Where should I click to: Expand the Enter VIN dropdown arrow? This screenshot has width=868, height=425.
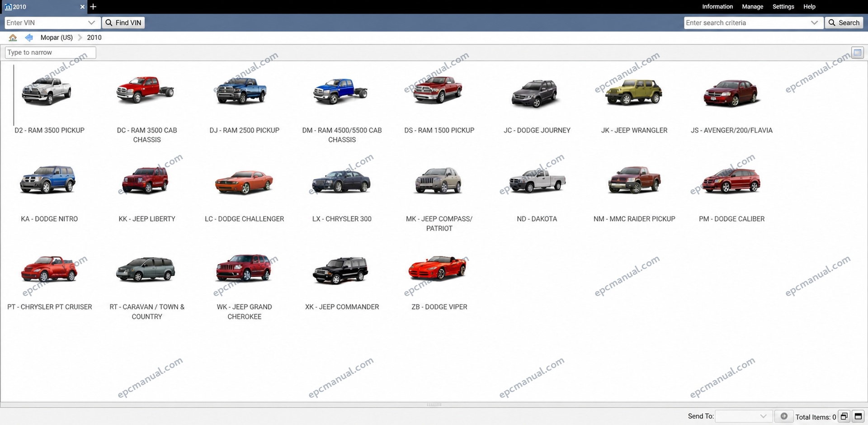[91, 23]
